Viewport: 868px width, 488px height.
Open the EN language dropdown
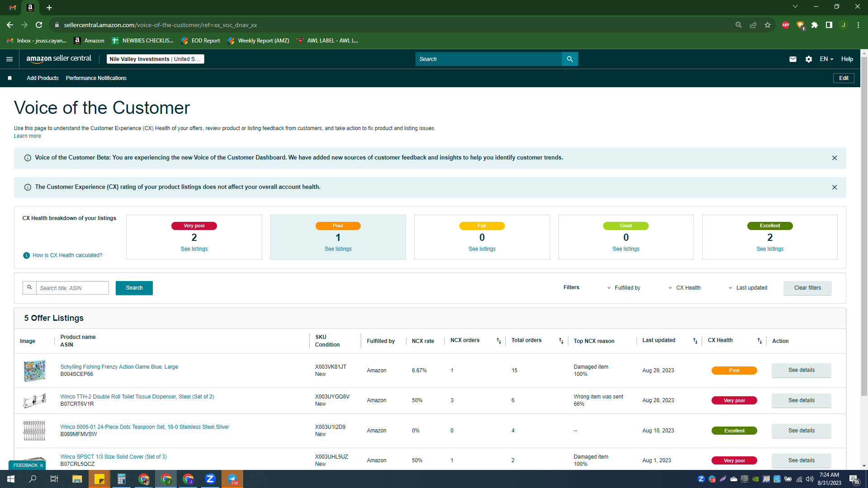click(x=826, y=59)
